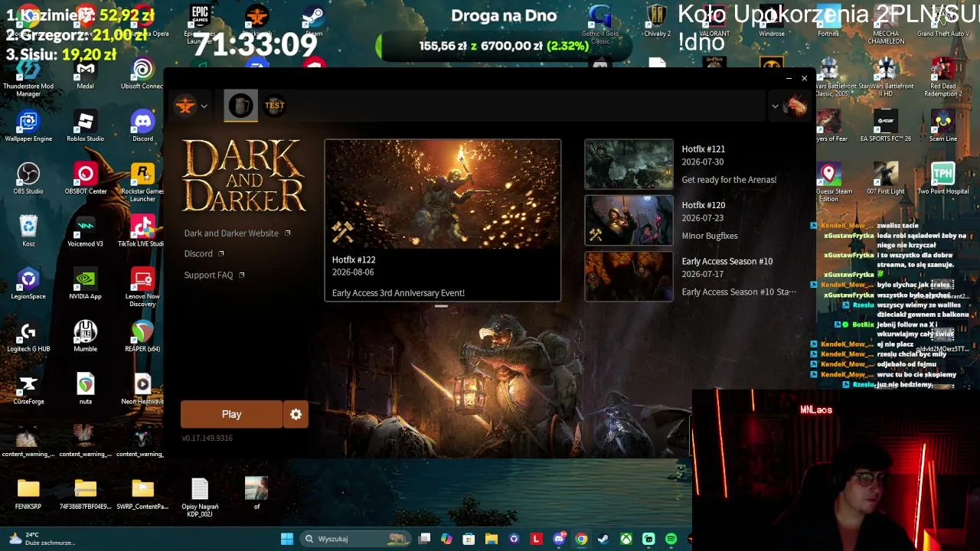Open the Early Access Season #10 thumbnail
This screenshot has width=980, height=551.
[629, 276]
